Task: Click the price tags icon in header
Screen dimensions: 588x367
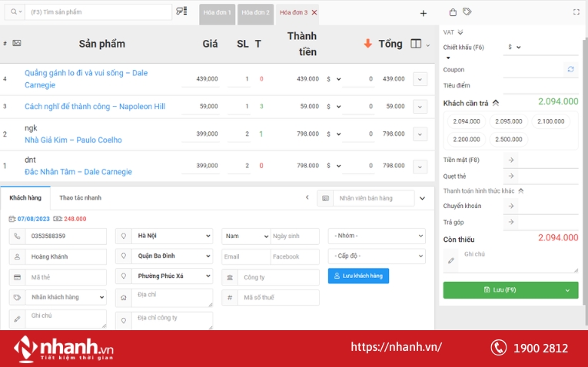Action: [467, 12]
